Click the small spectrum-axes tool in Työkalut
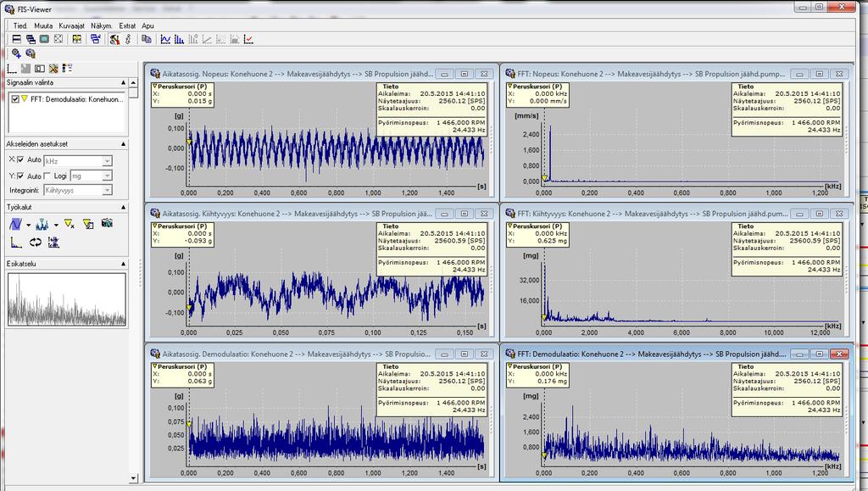868x491 pixels. point(16,243)
